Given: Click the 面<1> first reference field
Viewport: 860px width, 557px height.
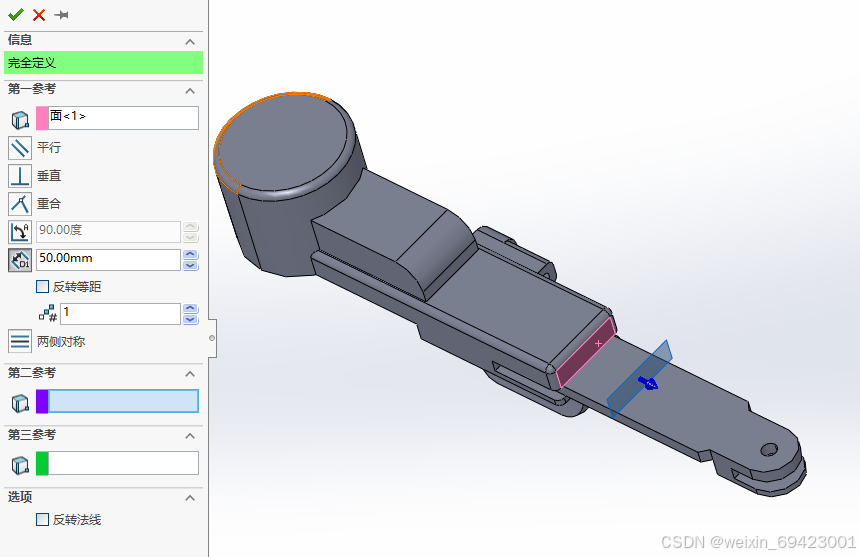Looking at the screenshot, I should (x=123, y=118).
